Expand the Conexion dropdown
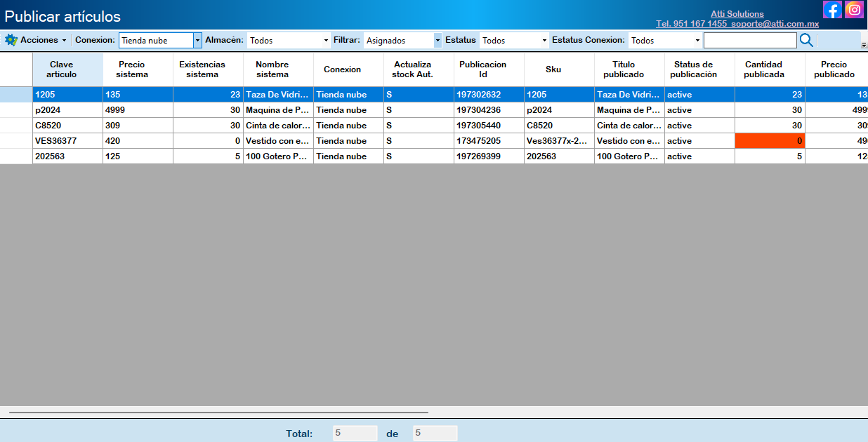868x442 pixels. click(x=197, y=41)
